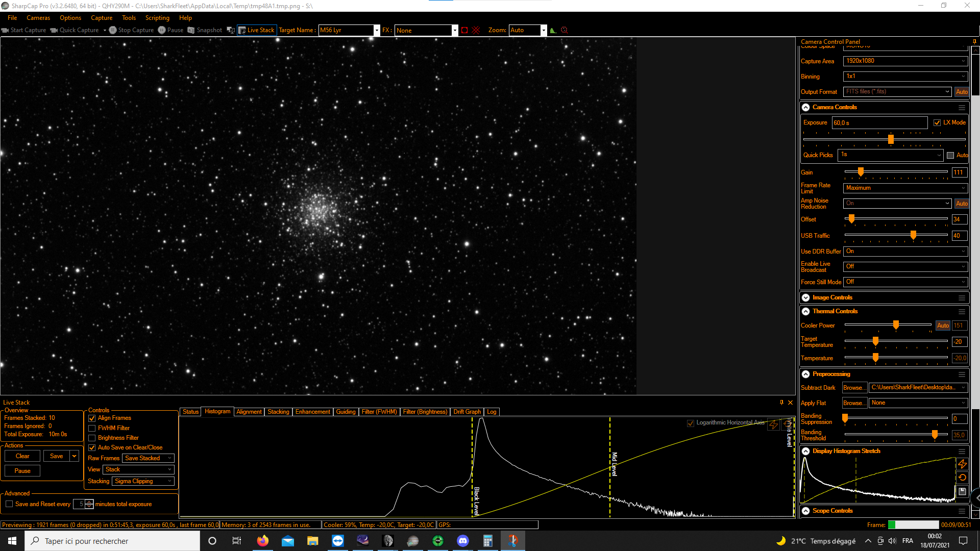Auto-stretch via lightning icon in Display Histogram Stretch
Screen dimensions: 980x551
pos(962,464)
